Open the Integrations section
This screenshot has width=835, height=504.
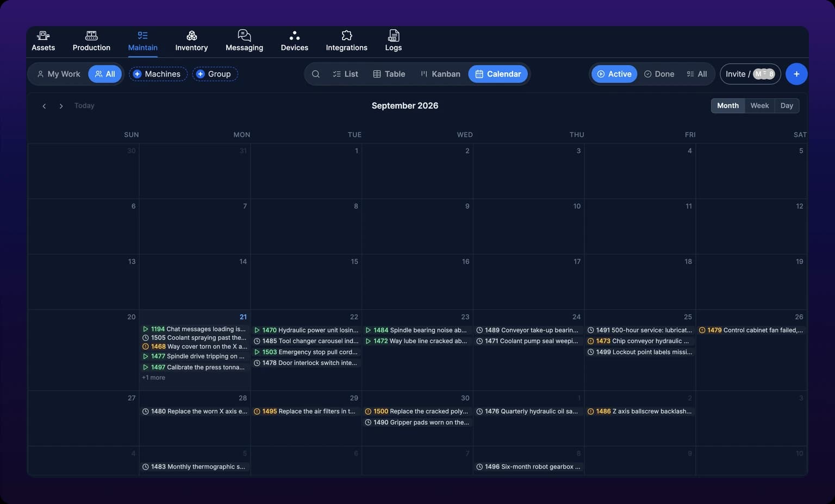(x=346, y=41)
